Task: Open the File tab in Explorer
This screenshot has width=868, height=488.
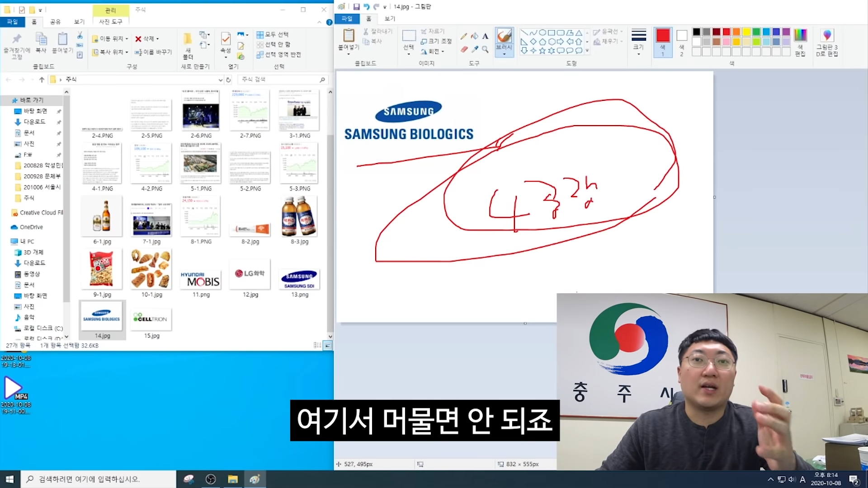Action: coord(12,22)
